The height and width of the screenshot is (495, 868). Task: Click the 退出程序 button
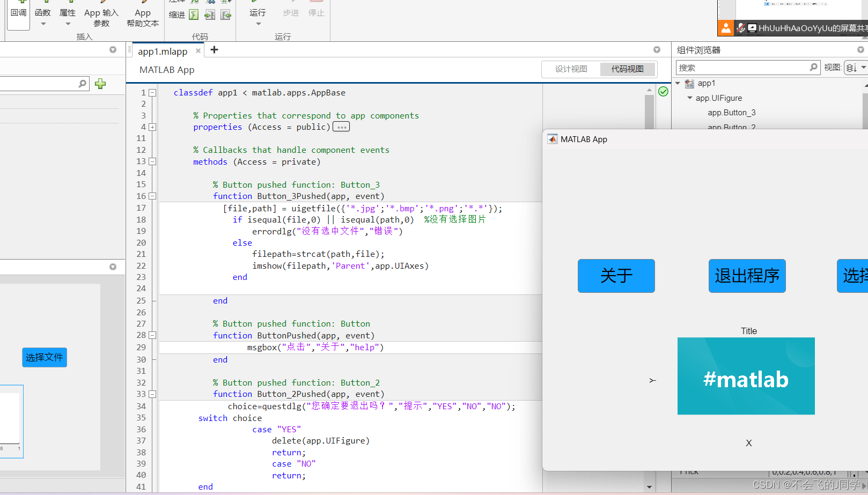747,276
